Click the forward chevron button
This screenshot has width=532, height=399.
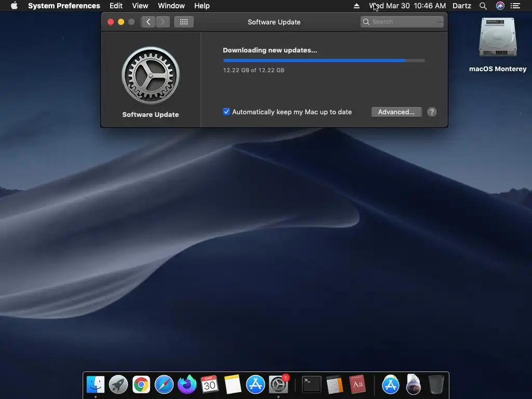pos(163,22)
